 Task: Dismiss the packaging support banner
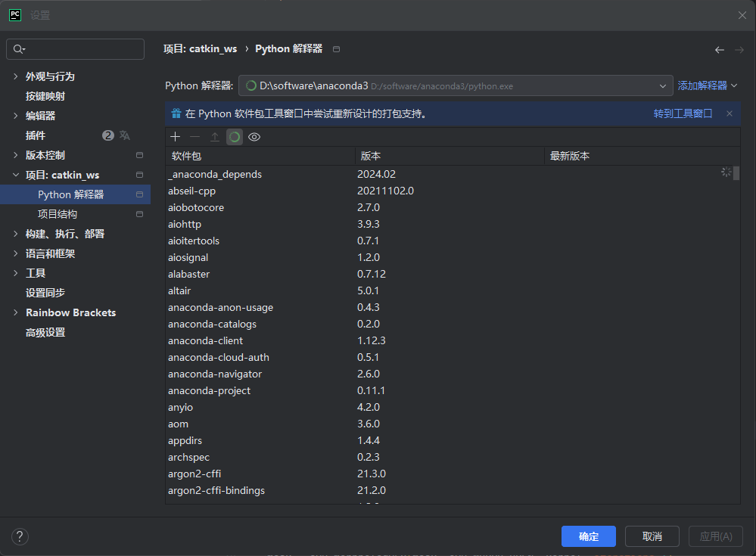tap(730, 113)
